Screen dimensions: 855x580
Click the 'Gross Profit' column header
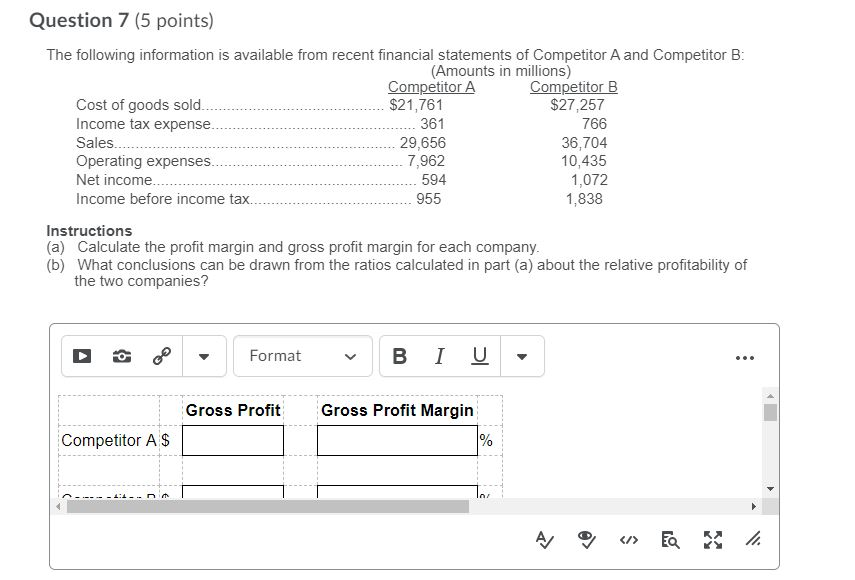233,410
